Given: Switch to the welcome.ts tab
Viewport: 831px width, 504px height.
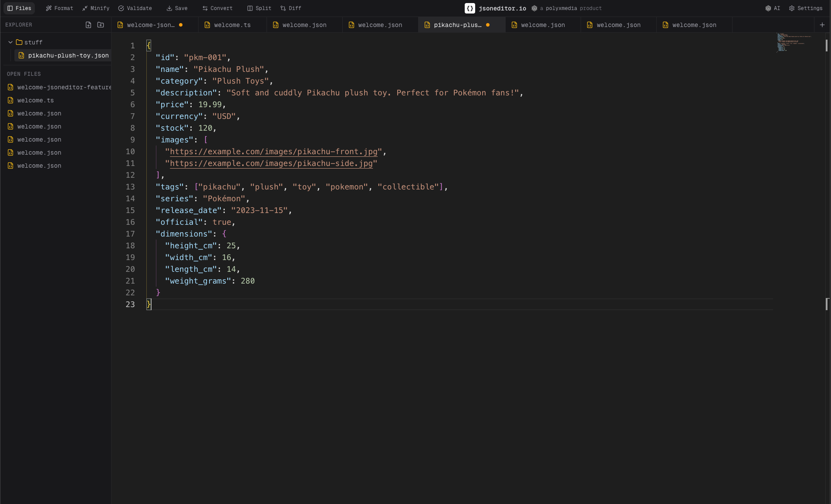Looking at the screenshot, I should point(231,25).
